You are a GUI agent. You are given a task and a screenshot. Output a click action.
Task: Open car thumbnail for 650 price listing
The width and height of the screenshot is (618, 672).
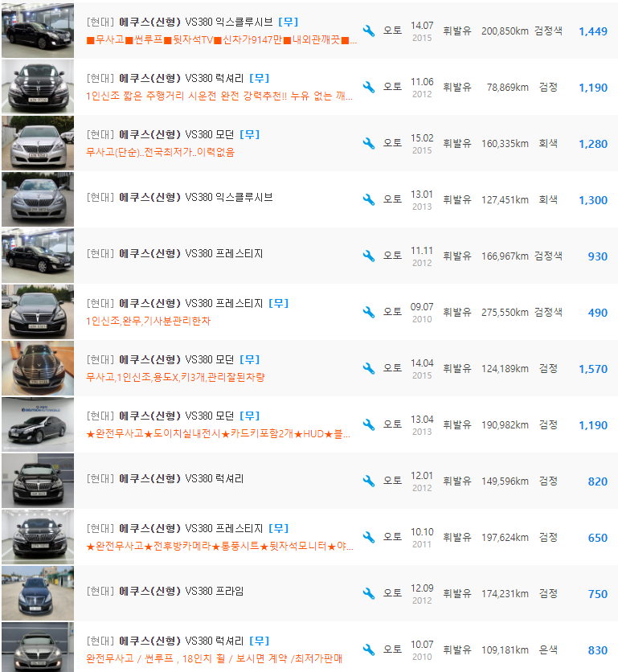(x=38, y=537)
